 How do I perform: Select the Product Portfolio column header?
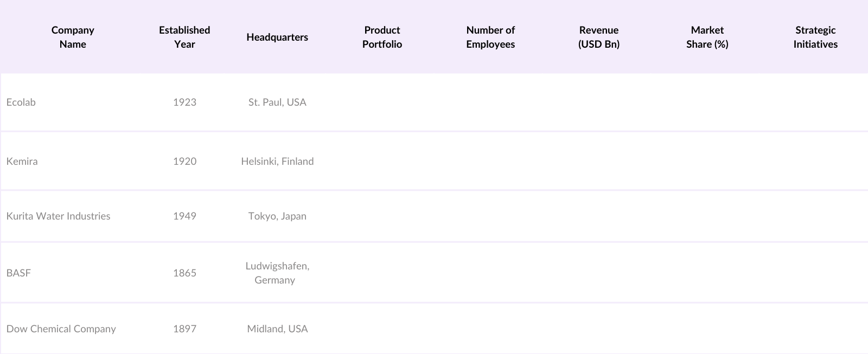click(382, 37)
